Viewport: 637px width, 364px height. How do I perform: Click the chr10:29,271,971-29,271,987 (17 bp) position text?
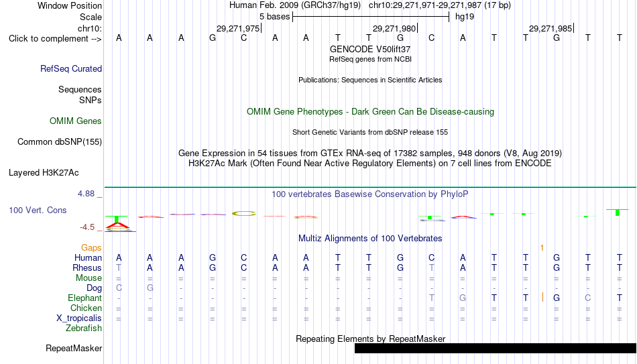click(440, 5)
